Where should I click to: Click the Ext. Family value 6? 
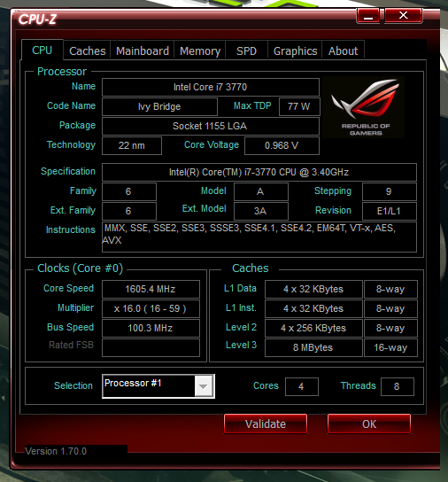(129, 211)
